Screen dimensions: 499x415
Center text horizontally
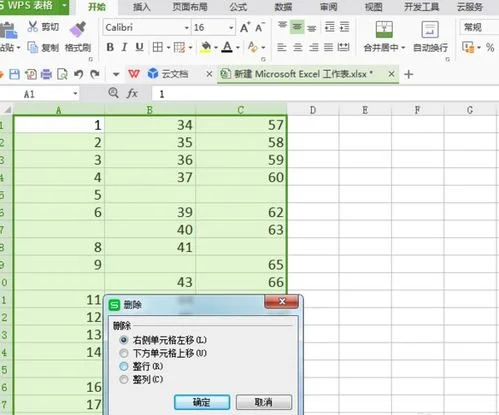click(x=297, y=47)
